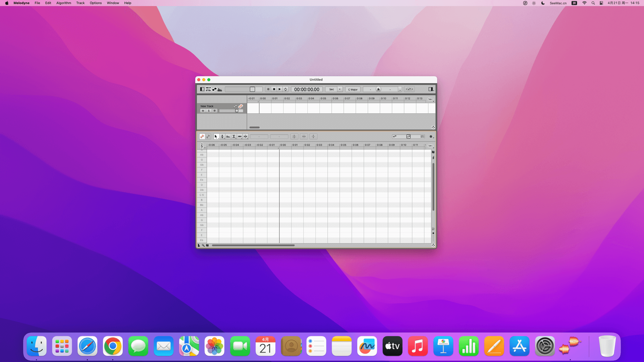The width and height of the screenshot is (644, 362).
Task: Click the note editor vertical scrollbar
Action: pyautogui.click(x=433, y=187)
